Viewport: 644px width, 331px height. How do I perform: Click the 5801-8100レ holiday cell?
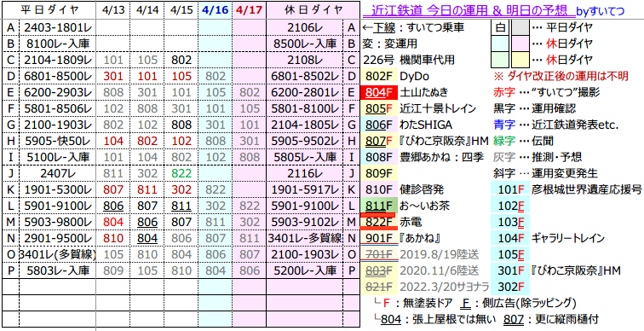(304, 108)
